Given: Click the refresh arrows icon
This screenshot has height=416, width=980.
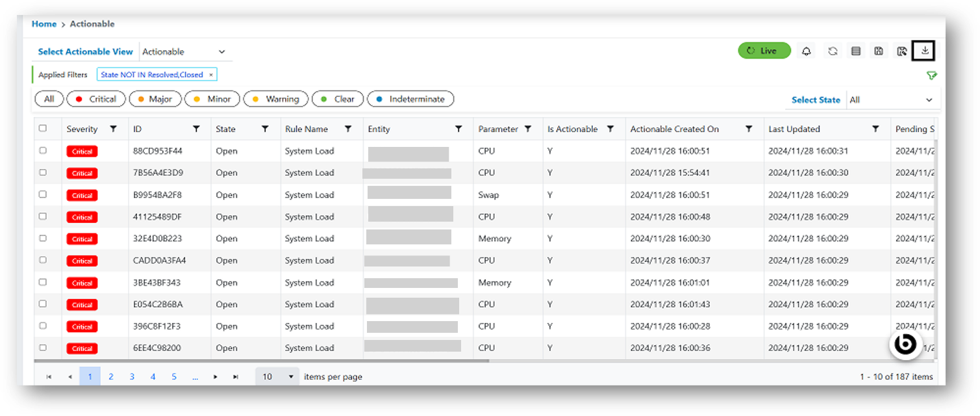Looking at the screenshot, I should point(833,51).
